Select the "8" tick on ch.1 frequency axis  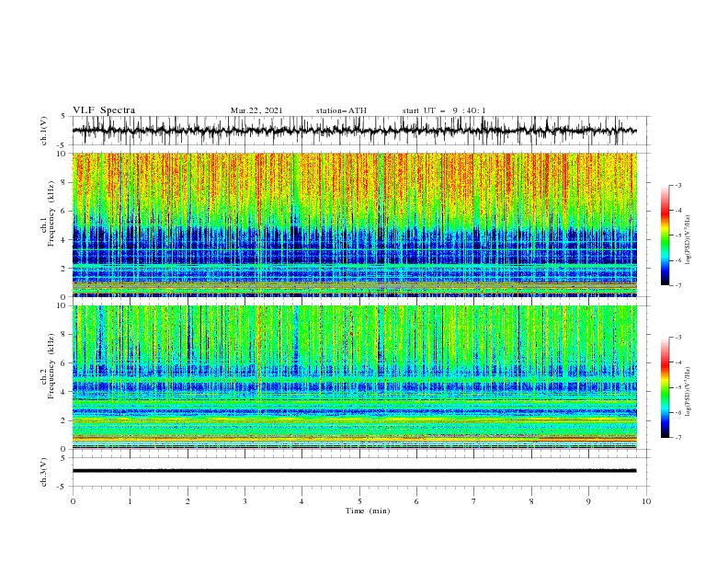coord(65,182)
